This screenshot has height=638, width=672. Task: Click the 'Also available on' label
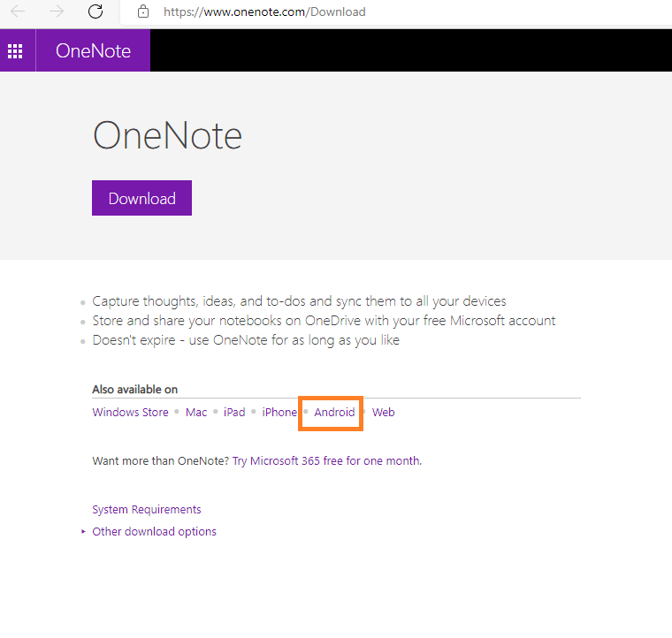click(x=135, y=390)
